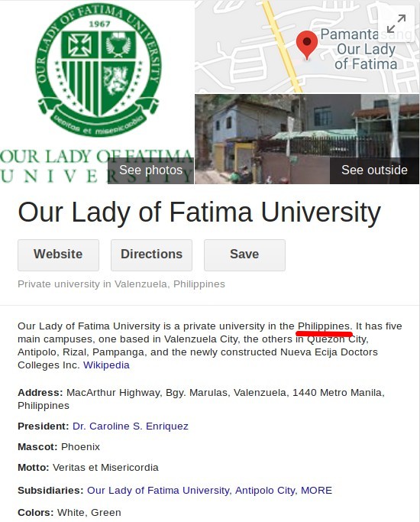Screen dimensions: 420x522
Task: Click the red map location pin
Action: [x=307, y=45]
